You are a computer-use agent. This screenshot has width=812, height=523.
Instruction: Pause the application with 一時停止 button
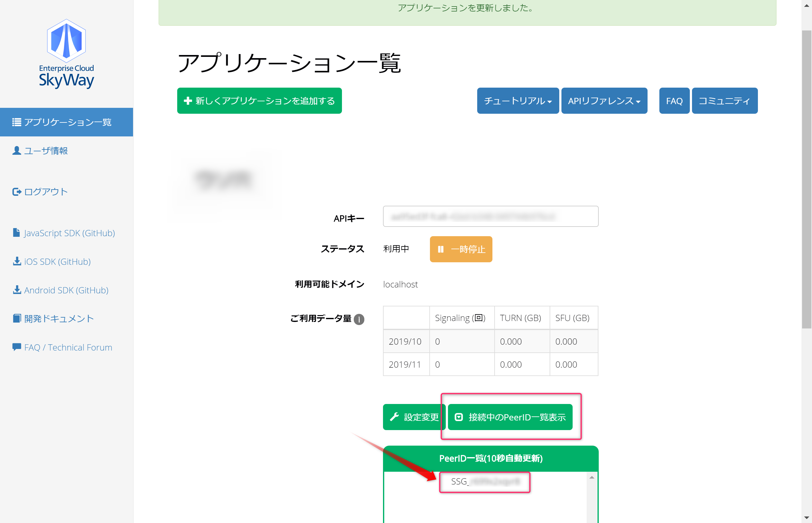click(x=461, y=249)
